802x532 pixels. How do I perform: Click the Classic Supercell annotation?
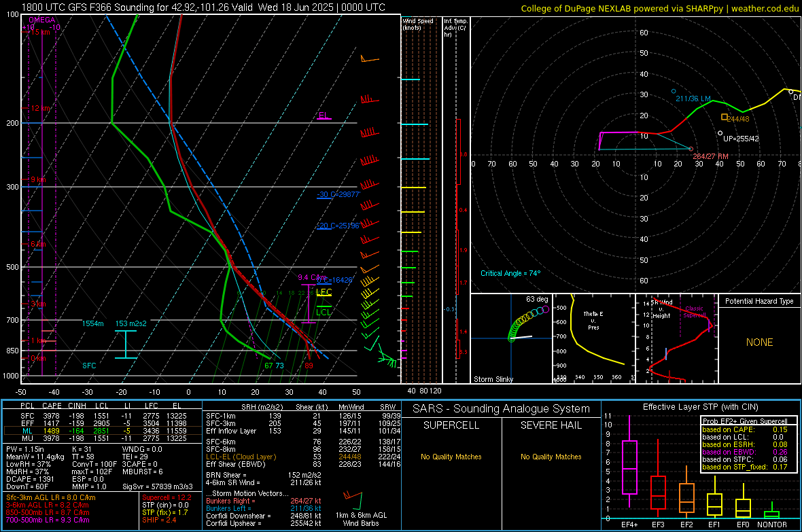click(x=694, y=312)
